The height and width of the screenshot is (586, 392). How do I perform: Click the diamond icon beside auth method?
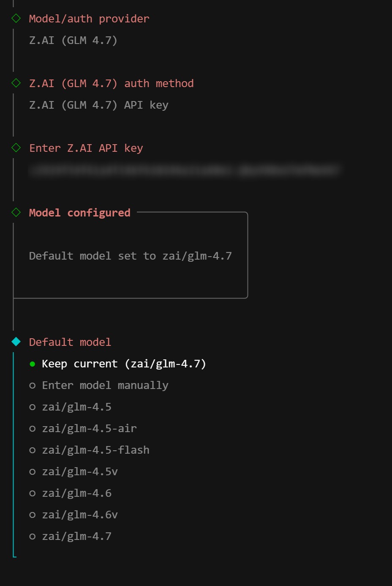[16, 83]
